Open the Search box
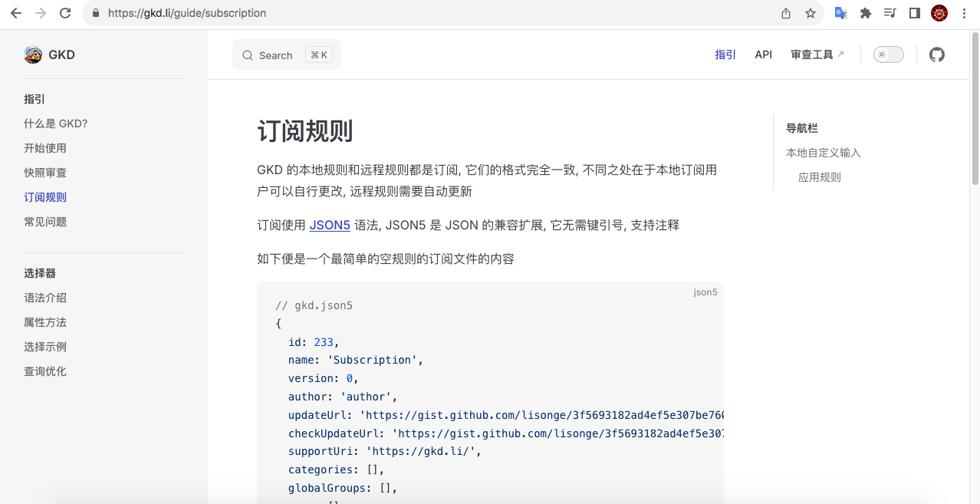The image size is (980, 504). pos(287,54)
